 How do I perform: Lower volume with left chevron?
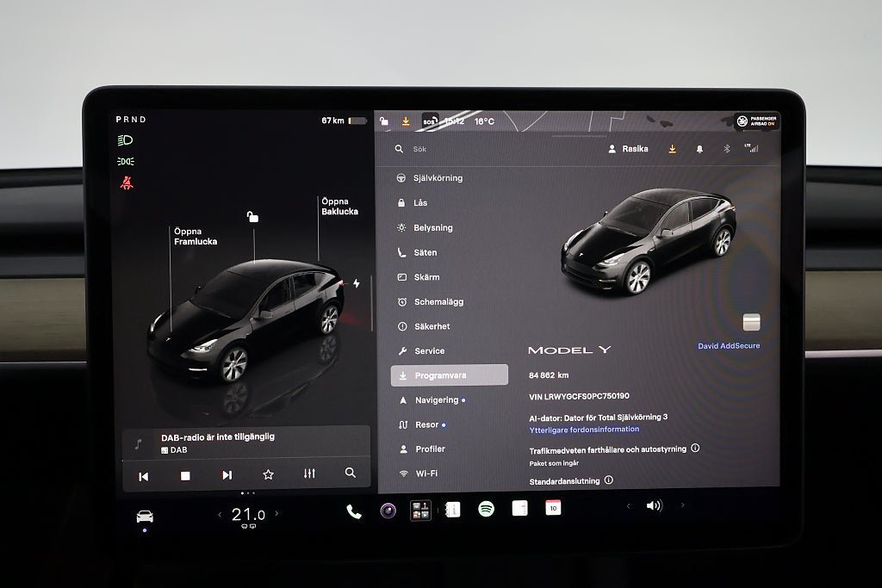point(628,506)
